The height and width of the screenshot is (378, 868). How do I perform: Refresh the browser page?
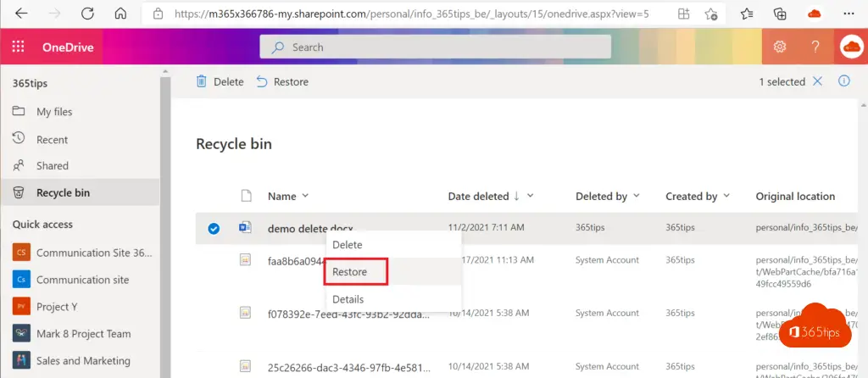tap(87, 14)
